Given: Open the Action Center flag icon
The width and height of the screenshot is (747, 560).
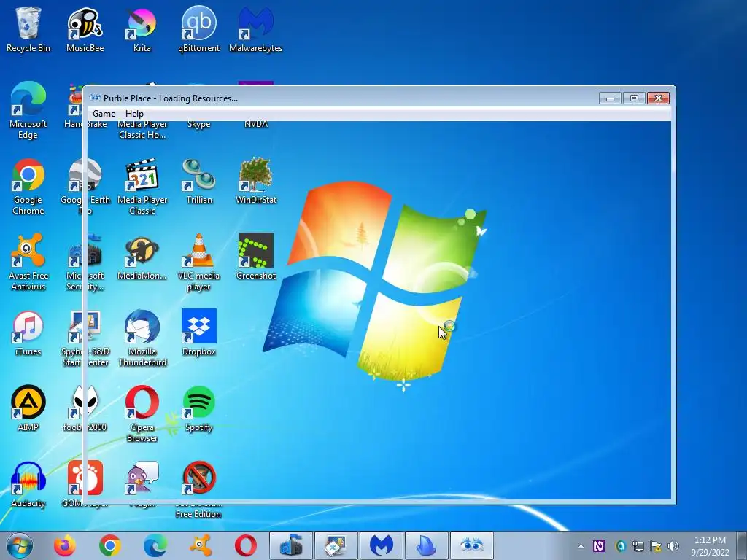Looking at the screenshot, I should tap(656, 546).
